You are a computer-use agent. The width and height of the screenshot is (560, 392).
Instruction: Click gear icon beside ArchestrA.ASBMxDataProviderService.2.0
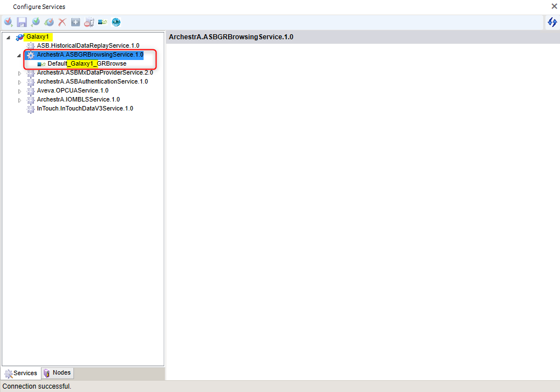(x=31, y=73)
